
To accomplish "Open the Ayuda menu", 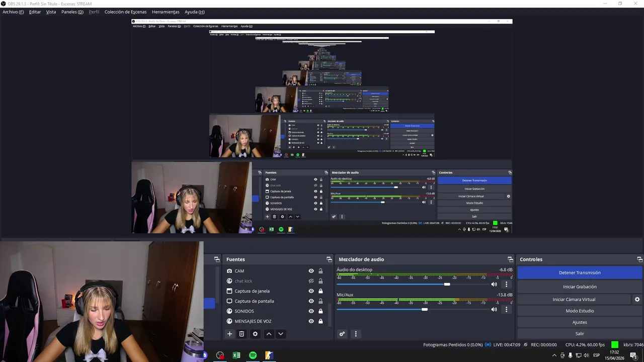I will pyautogui.click(x=194, y=12).
